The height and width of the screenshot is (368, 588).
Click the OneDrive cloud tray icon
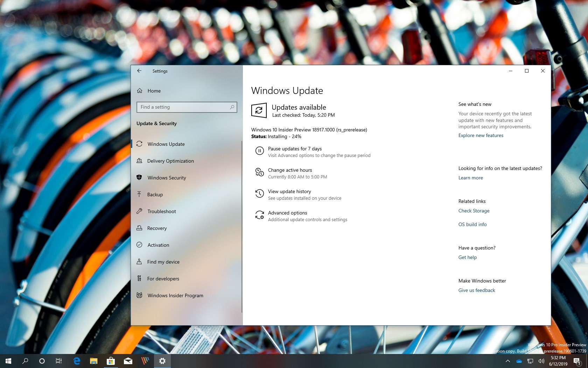519,361
